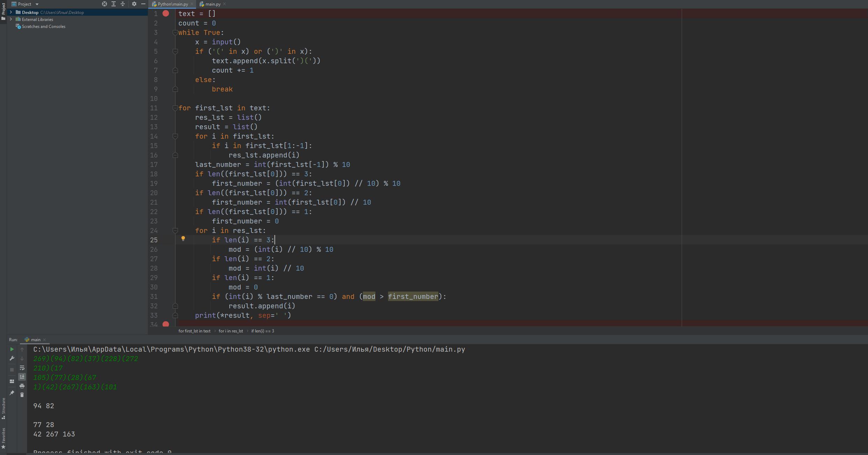This screenshot has height=455, width=868.
Task: Click the locate current file crosshair icon
Action: tap(104, 4)
